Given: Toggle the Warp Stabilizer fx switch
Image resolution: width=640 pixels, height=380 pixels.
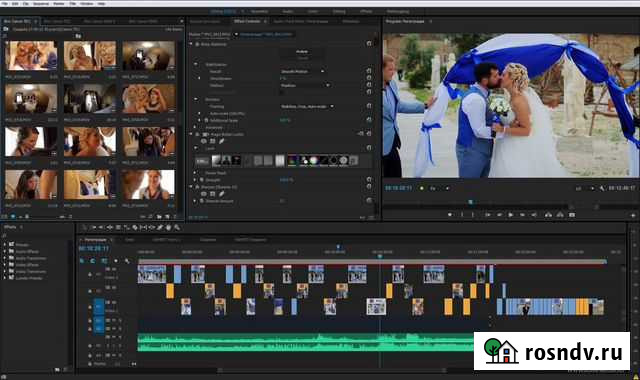Looking at the screenshot, I should pyautogui.click(x=197, y=44).
